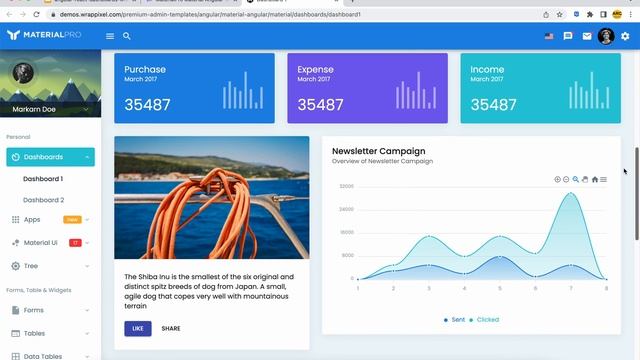Open the Income stats card
640x360 pixels.
(x=540, y=88)
